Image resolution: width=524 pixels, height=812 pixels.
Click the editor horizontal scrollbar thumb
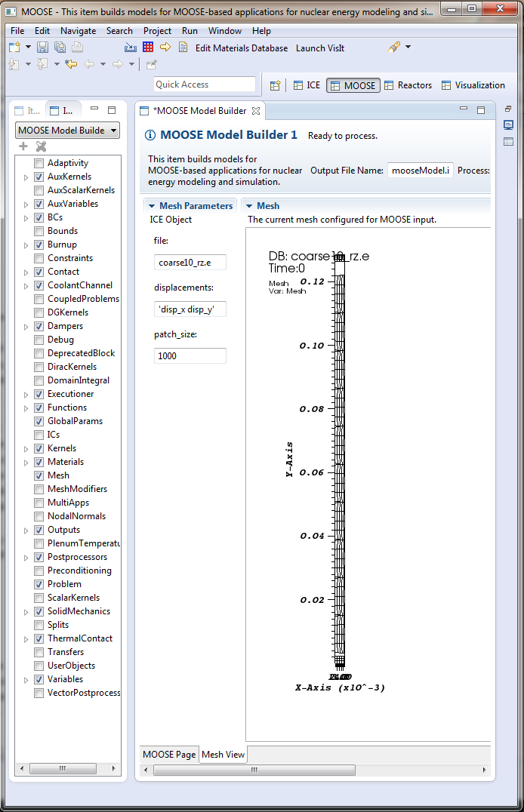(x=254, y=770)
